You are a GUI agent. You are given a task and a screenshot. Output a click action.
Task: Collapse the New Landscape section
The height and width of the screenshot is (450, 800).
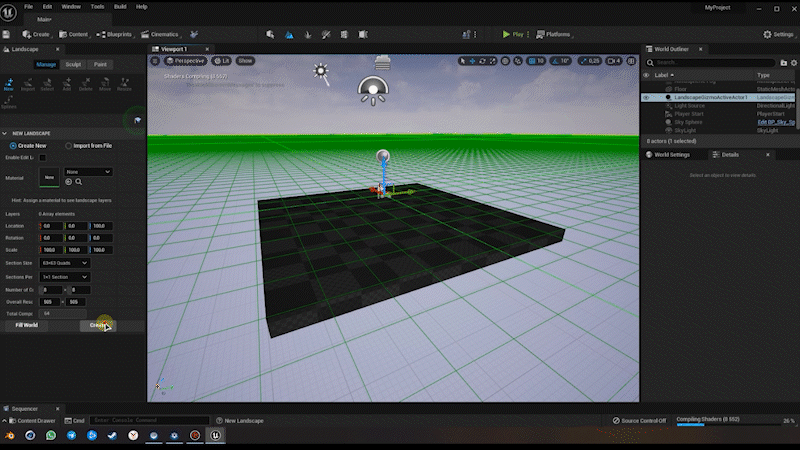(x=5, y=134)
